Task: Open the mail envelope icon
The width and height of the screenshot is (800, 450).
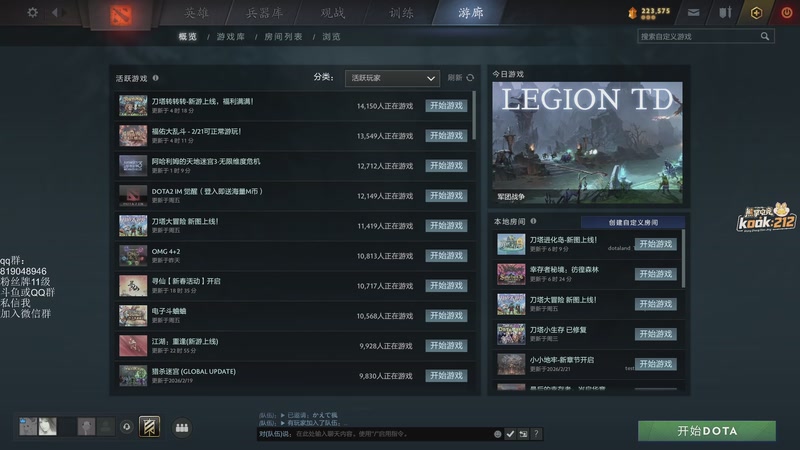Action: coord(693,13)
